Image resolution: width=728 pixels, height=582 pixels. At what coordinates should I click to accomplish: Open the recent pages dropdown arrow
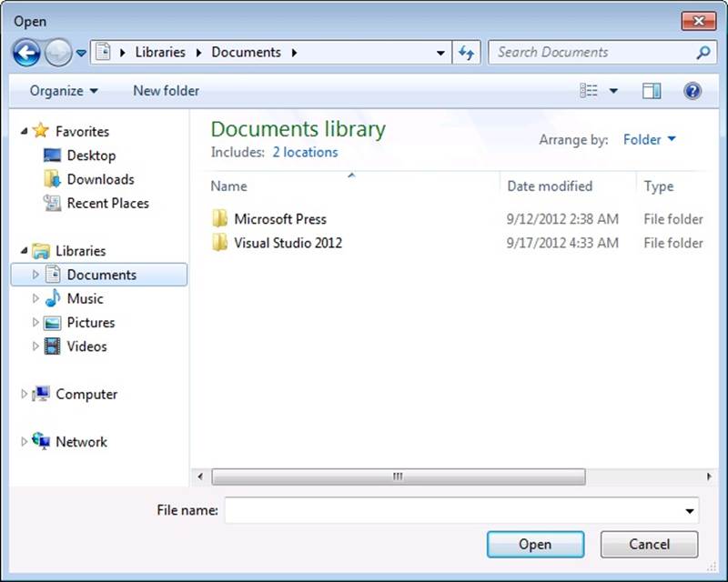click(x=81, y=54)
